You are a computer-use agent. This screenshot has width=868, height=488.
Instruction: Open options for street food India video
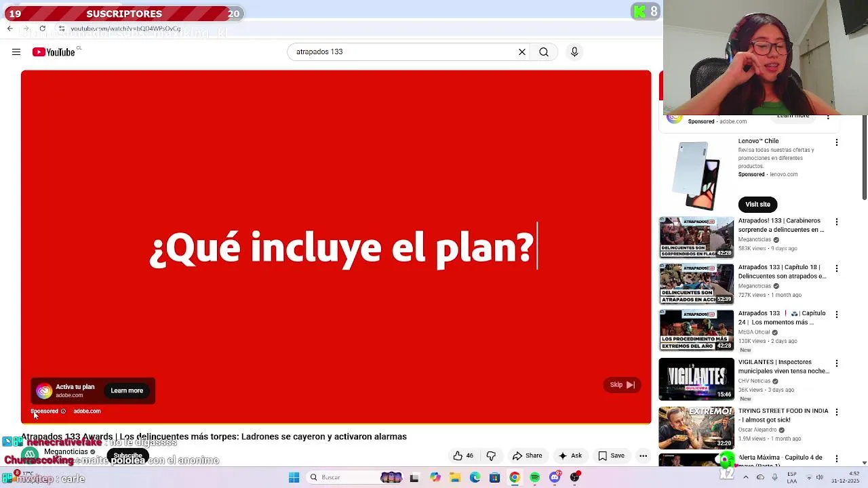(x=837, y=412)
